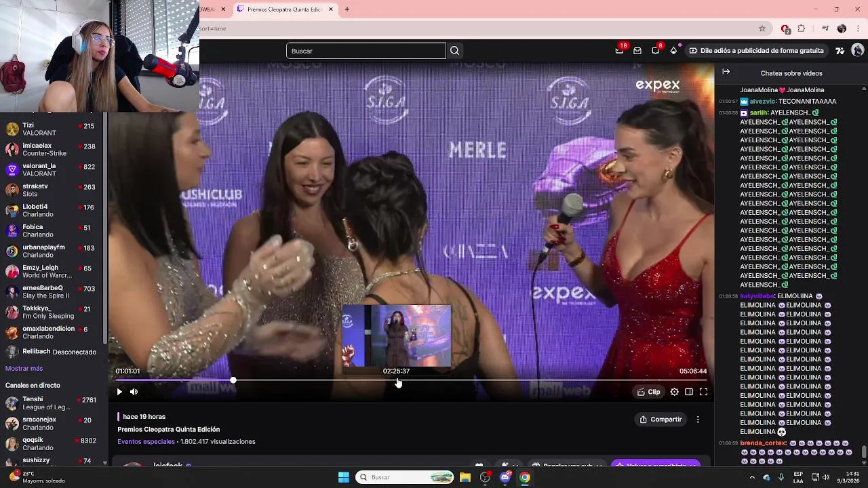
Task: Open Emzy_Leigh World of Warcraft channel
Action: click(52, 272)
